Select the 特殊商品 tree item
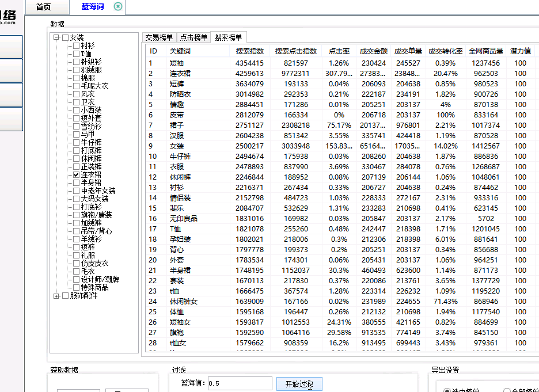Screen dimensions: 539x392 tap(94, 287)
